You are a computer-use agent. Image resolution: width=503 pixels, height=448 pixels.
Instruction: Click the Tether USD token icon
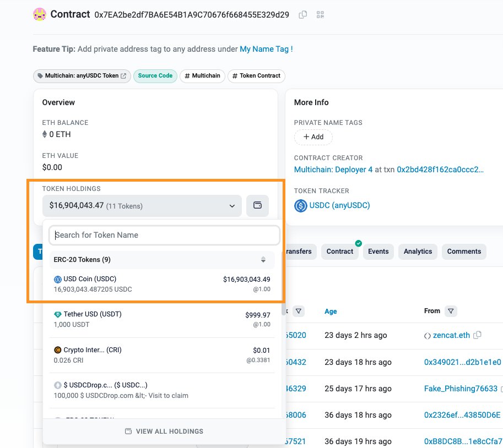pos(57,314)
